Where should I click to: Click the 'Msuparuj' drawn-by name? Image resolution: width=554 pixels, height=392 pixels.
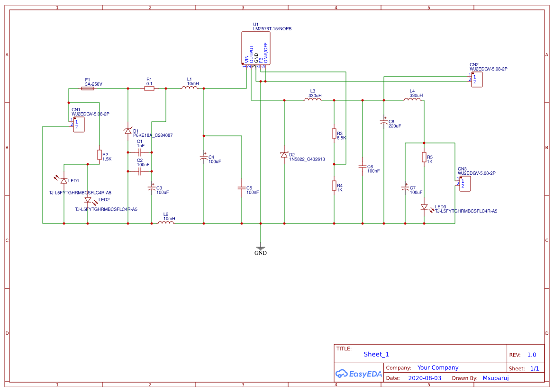(x=496, y=378)
